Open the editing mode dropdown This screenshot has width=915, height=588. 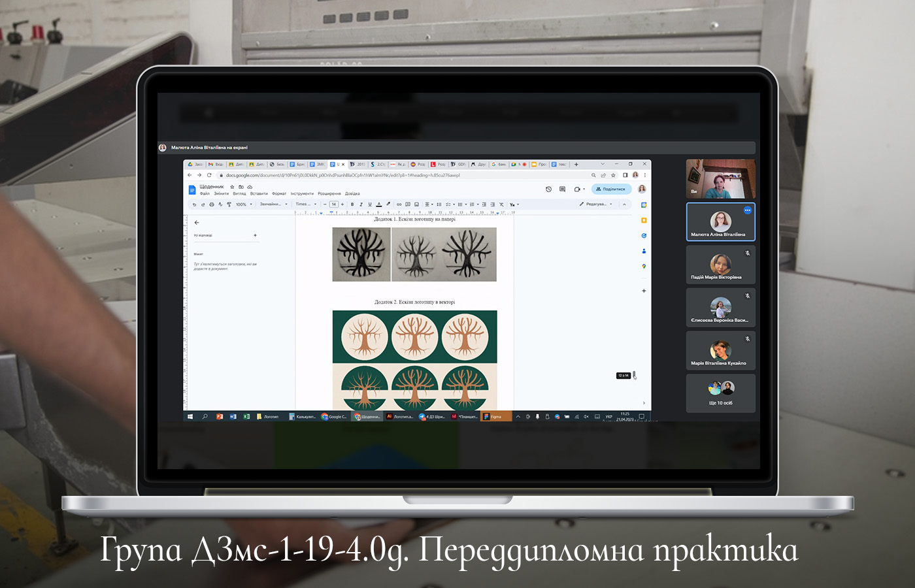point(596,204)
